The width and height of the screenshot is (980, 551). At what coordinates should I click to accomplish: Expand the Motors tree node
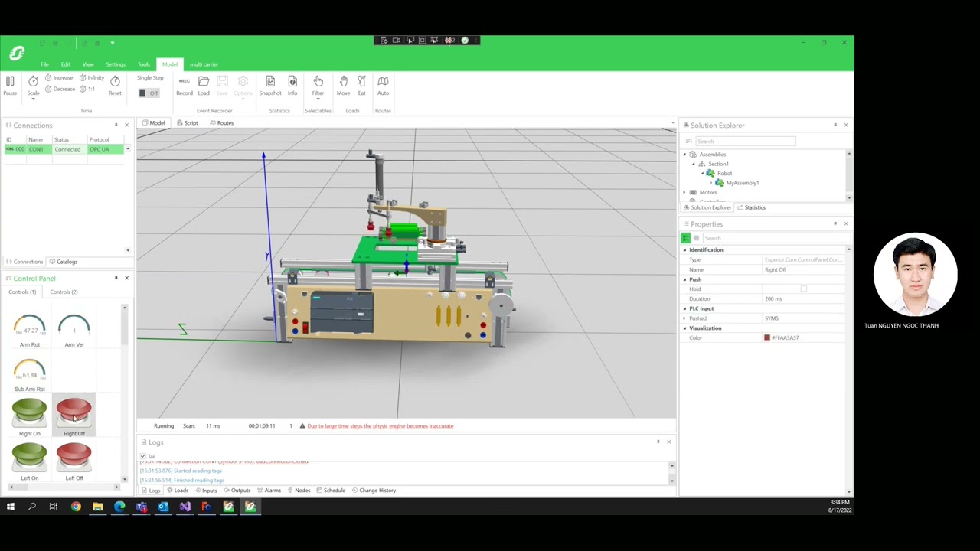685,193
